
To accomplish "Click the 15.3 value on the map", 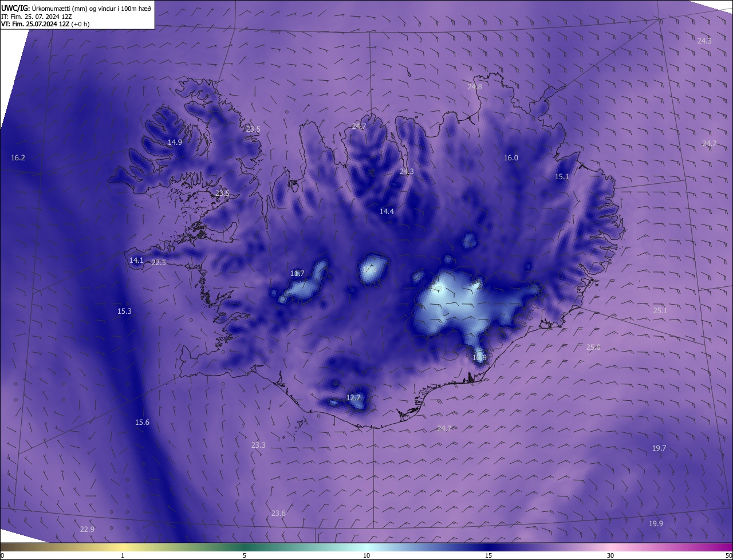I will tap(124, 311).
